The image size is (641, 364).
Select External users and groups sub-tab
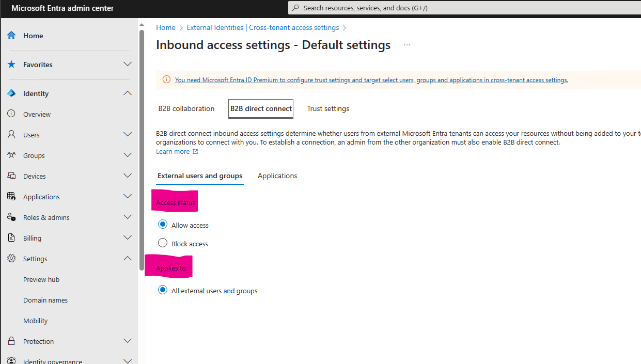point(200,176)
